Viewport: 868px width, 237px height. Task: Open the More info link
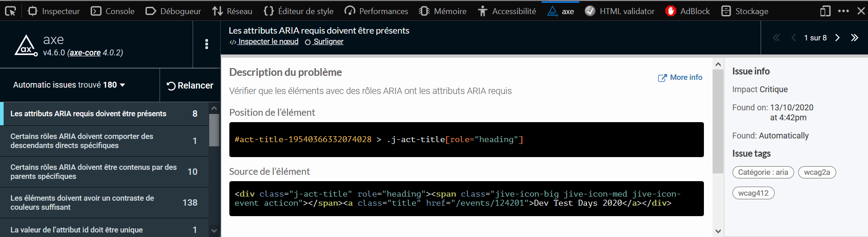[680, 78]
